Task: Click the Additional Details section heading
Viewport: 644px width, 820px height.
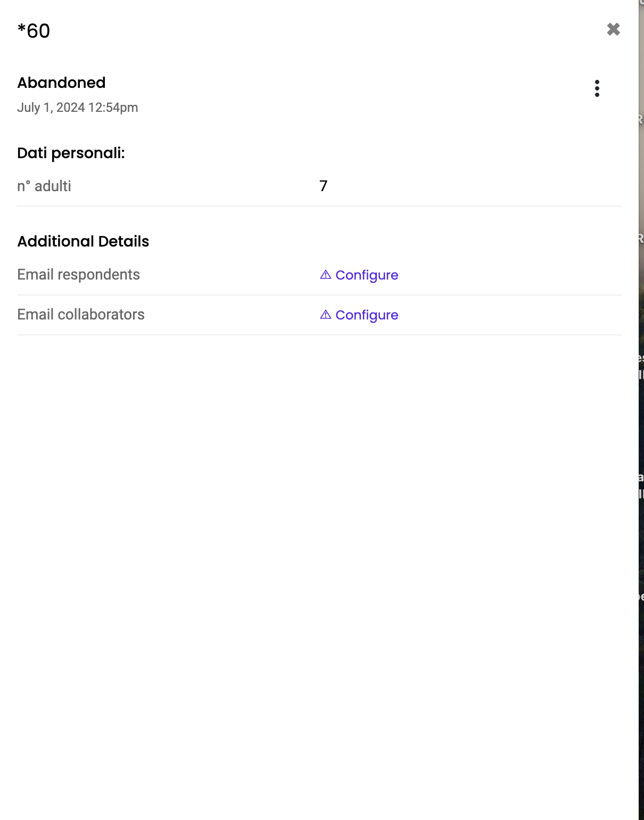Action: (83, 242)
